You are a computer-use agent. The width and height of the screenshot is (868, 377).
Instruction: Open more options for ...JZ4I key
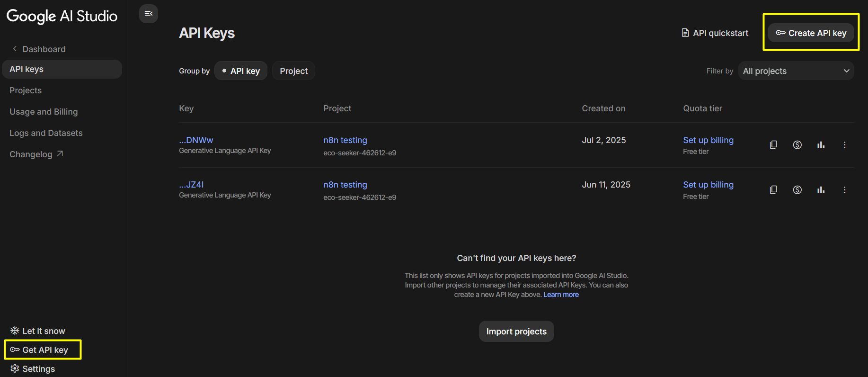[x=845, y=190]
